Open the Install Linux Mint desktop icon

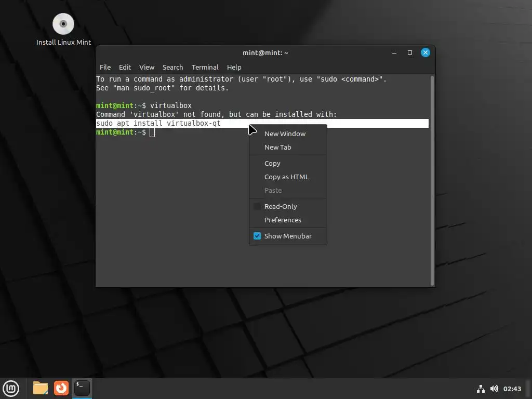[63, 29]
